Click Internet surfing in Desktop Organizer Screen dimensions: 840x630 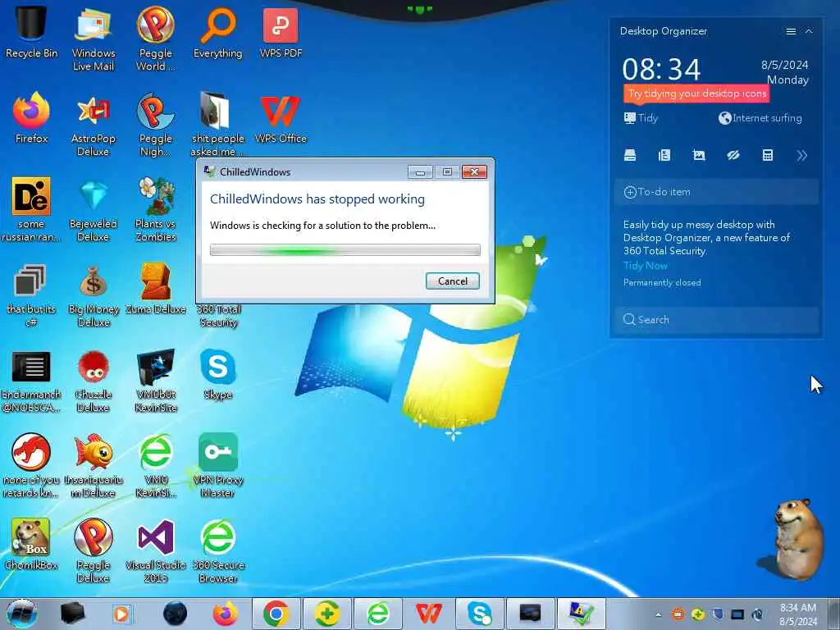pos(760,118)
